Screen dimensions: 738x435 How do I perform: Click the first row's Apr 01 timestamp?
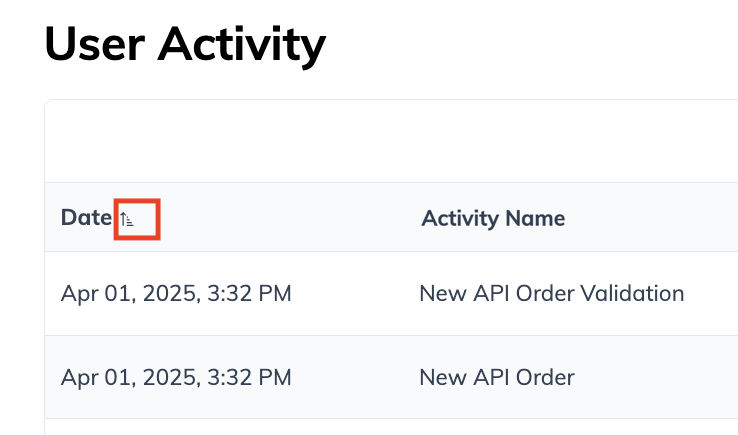tap(176, 294)
